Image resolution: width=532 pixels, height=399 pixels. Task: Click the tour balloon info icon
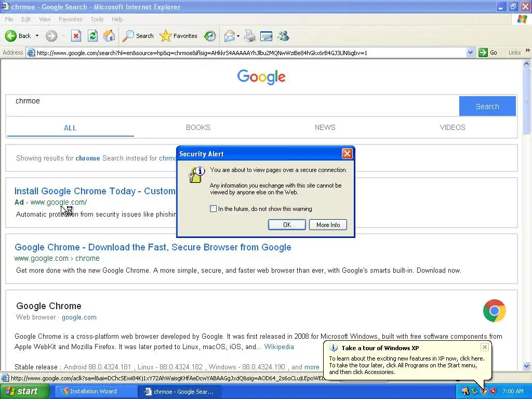[x=334, y=348]
